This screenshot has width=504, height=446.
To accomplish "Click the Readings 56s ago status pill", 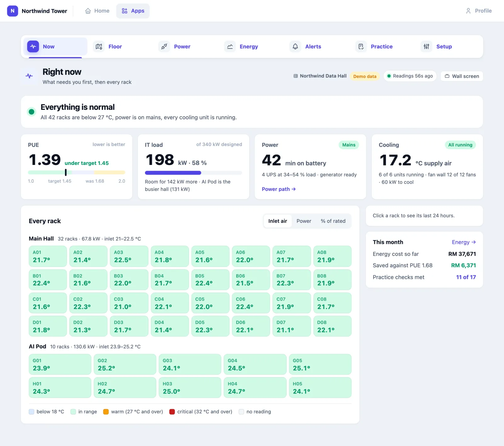I will tap(410, 76).
